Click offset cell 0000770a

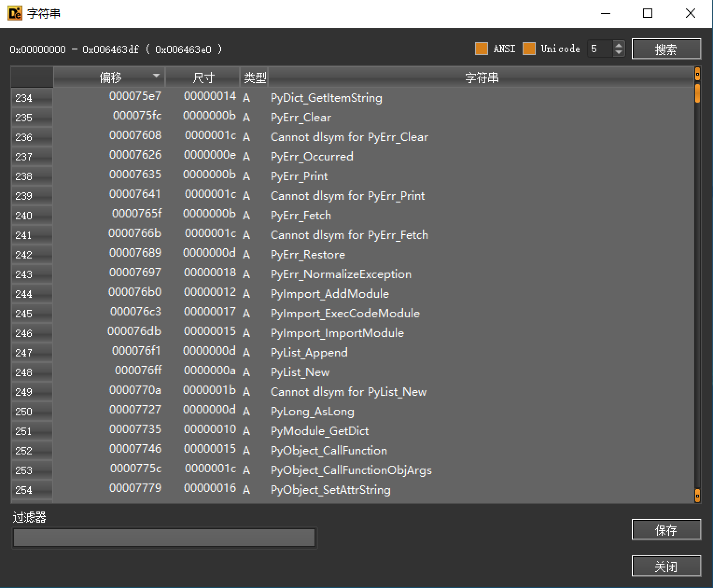click(135, 390)
